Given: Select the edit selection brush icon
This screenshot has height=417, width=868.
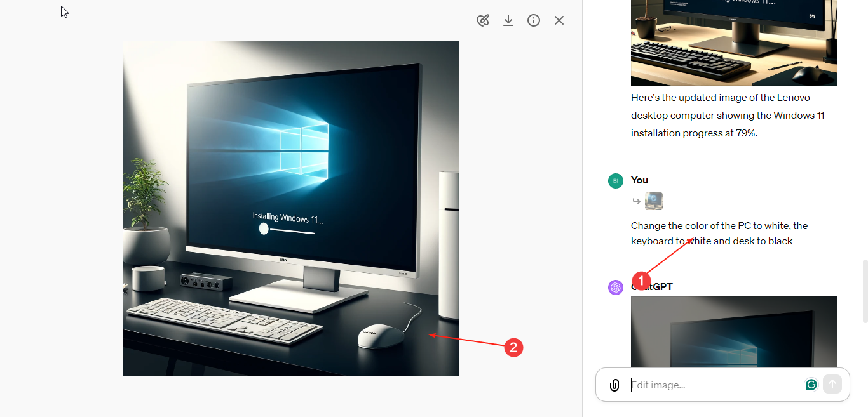Looking at the screenshot, I should point(483,20).
